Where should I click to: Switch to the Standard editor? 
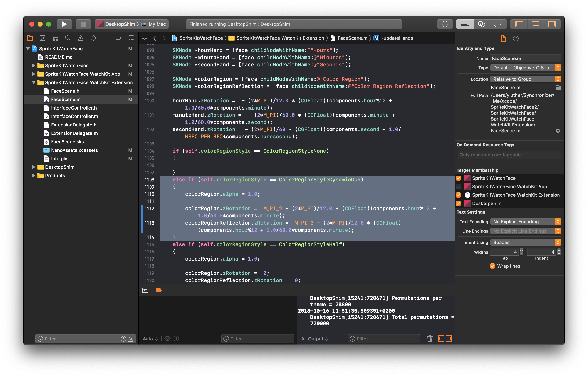[x=465, y=24]
